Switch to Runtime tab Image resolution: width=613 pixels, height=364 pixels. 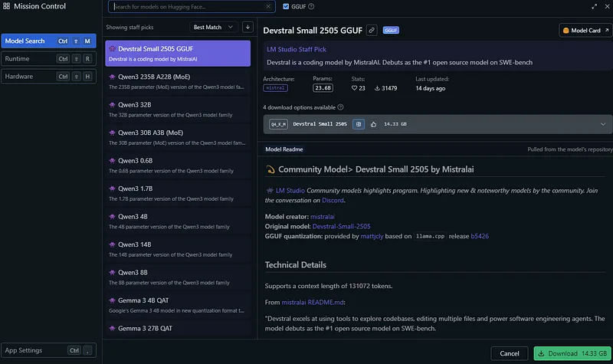[48, 59]
